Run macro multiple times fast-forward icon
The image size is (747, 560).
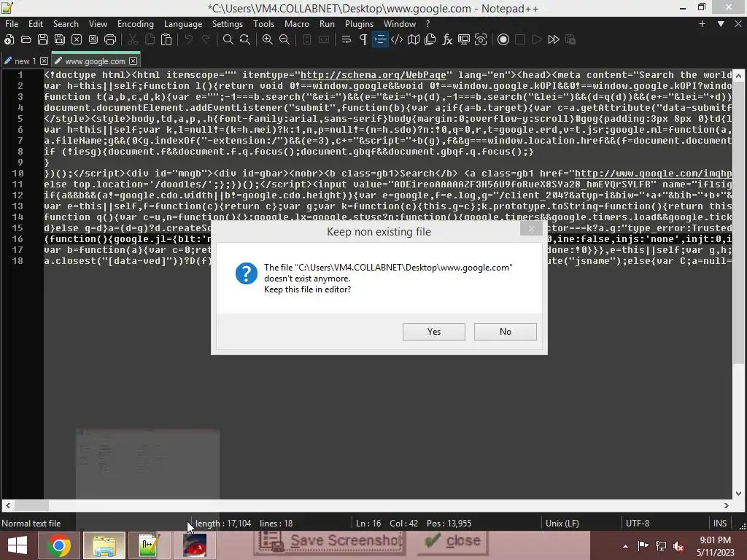click(x=554, y=39)
